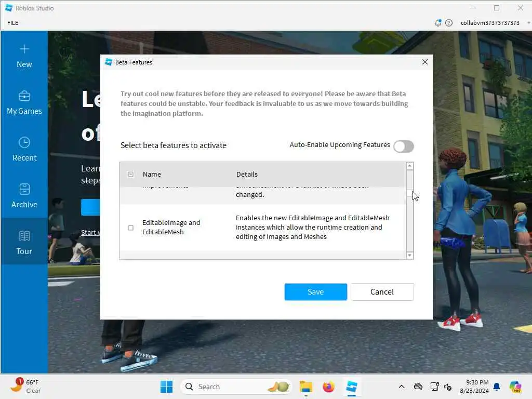Select the Tour sidebar item

click(x=24, y=242)
